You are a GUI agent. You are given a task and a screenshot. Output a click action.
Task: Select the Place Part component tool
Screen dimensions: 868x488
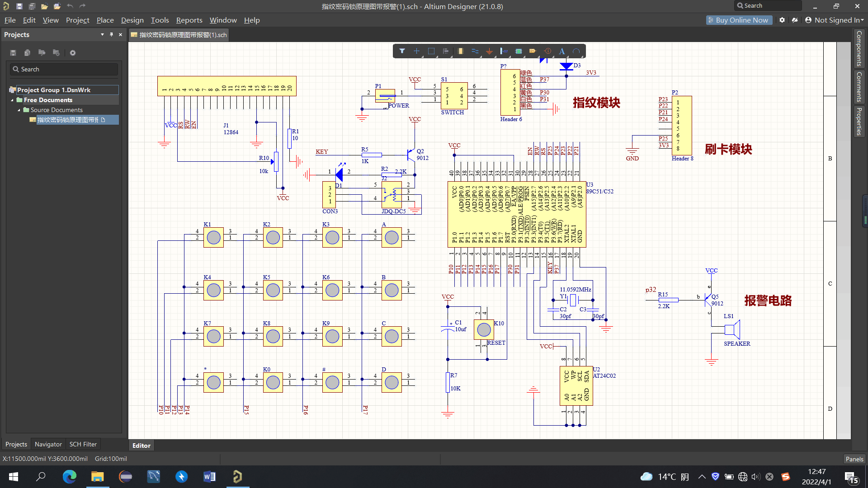[x=460, y=51]
